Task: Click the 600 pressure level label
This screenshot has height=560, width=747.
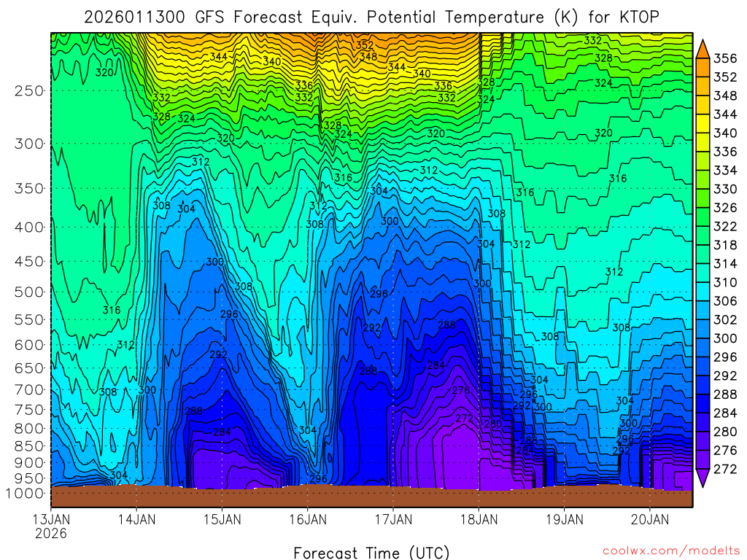Action: [28, 345]
